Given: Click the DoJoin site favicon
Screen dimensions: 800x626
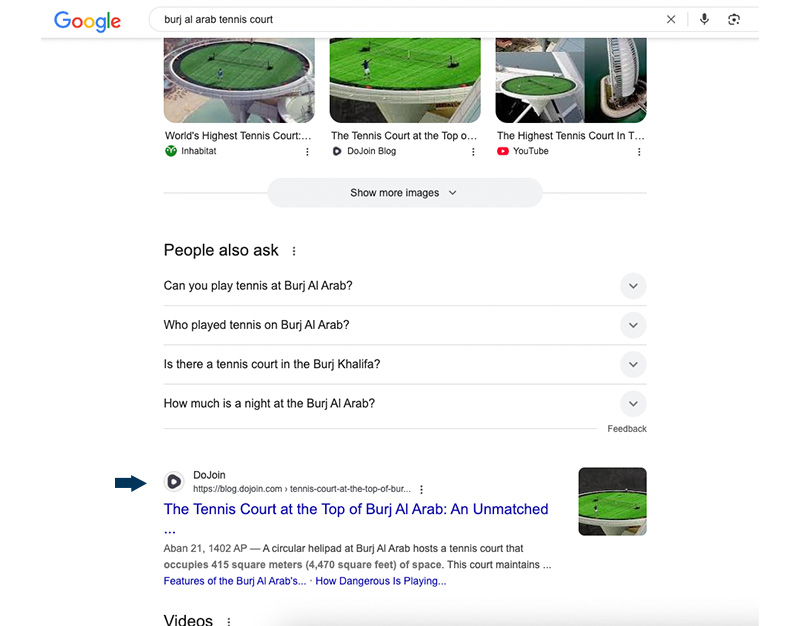Looking at the screenshot, I should [x=174, y=481].
